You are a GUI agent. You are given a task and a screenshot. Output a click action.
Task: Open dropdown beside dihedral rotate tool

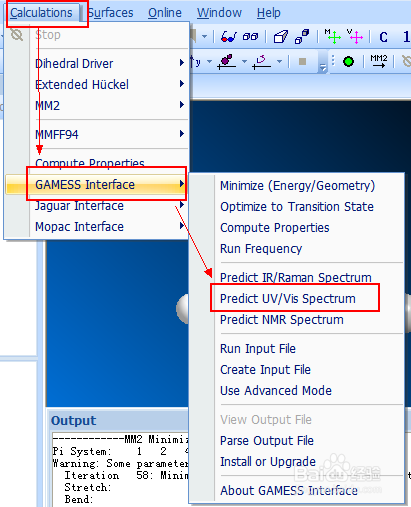[x=279, y=62]
